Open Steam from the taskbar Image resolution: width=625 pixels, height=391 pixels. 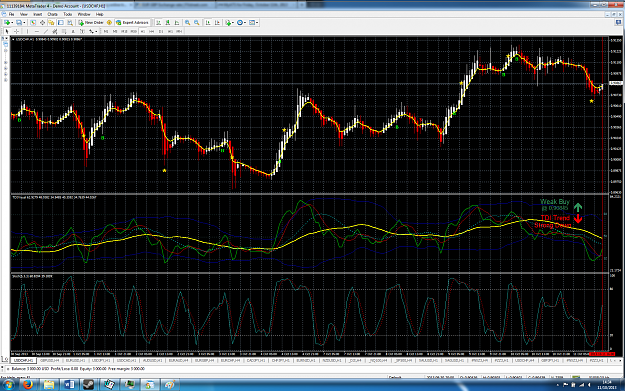coord(88,385)
